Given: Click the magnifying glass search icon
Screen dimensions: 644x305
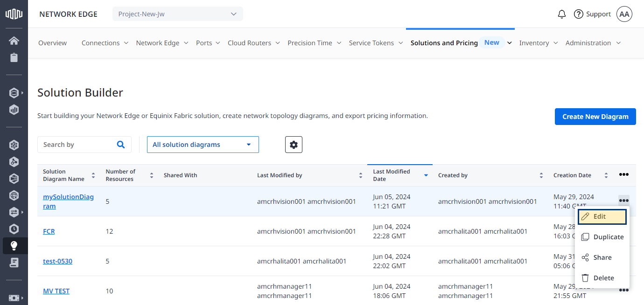Looking at the screenshot, I should [121, 145].
